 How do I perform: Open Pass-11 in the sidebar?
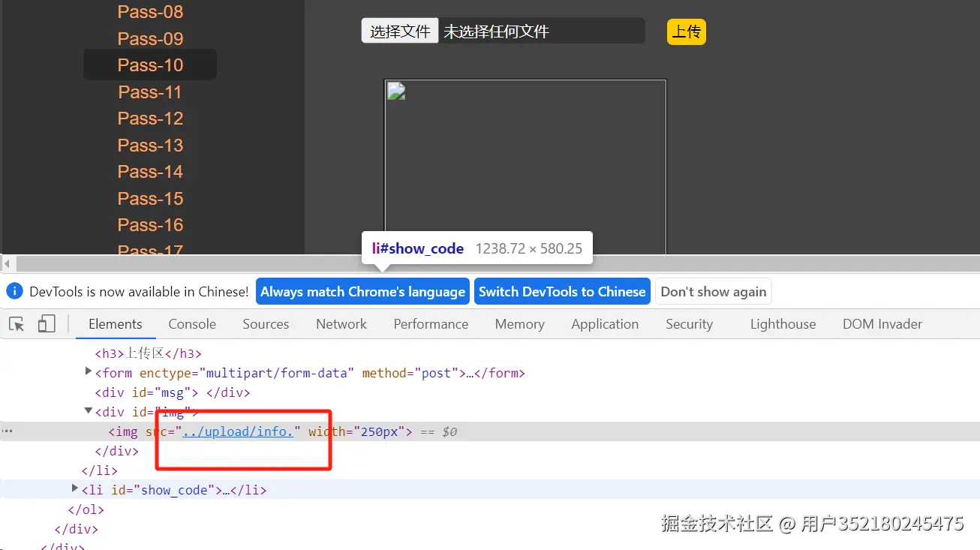[150, 92]
